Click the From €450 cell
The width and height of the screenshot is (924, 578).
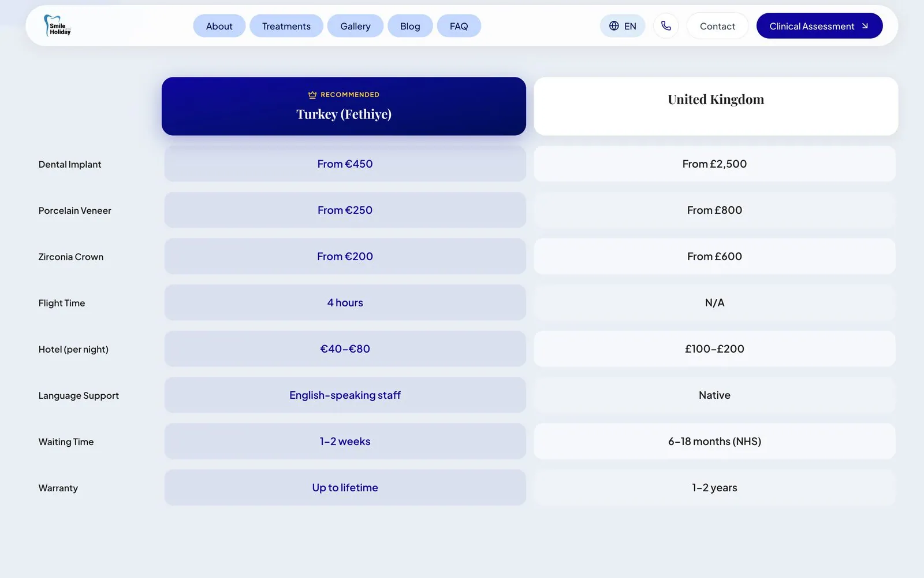[345, 164]
